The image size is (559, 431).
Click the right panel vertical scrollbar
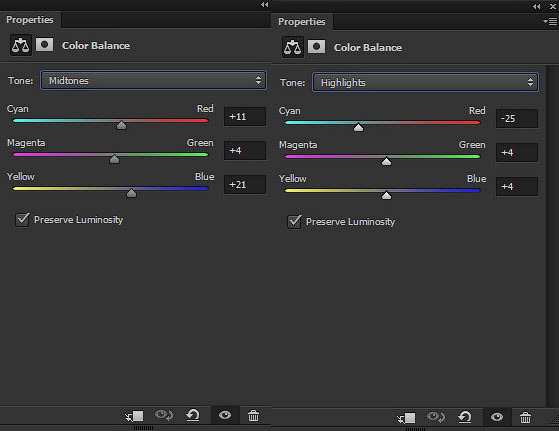(552, 235)
